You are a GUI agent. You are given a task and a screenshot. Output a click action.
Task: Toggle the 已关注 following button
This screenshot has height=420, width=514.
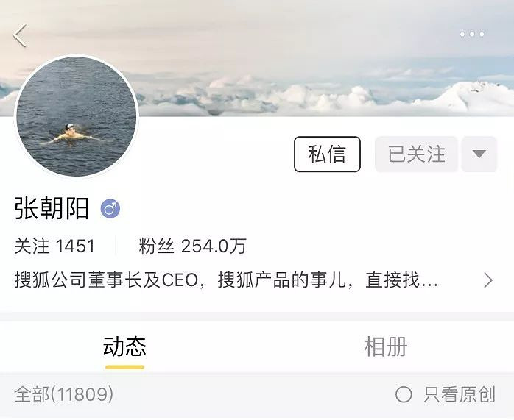point(416,154)
